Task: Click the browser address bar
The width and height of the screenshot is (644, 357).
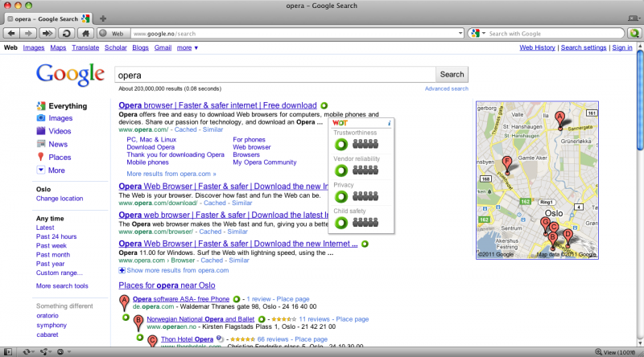Action: point(294,33)
